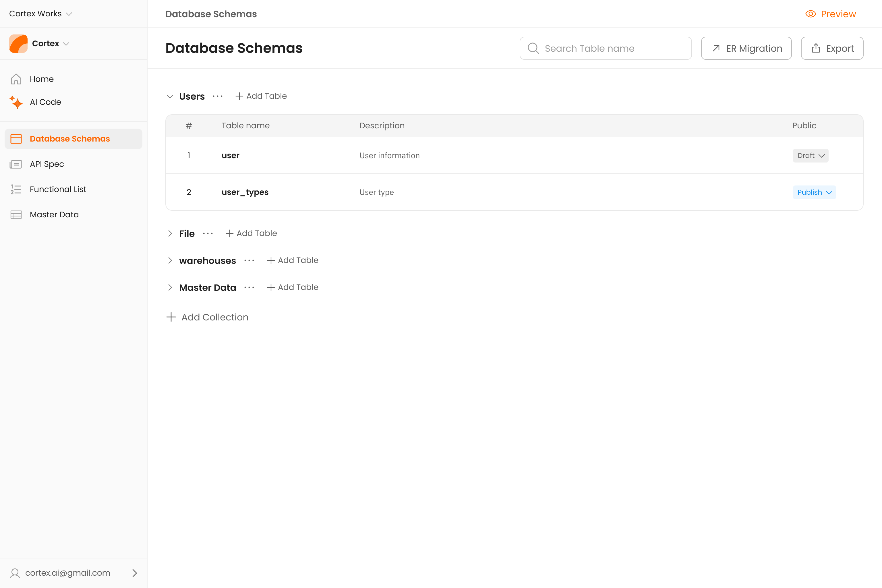The width and height of the screenshot is (882, 588).
Task: Click the API Spec sidebar icon
Action: (16, 164)
